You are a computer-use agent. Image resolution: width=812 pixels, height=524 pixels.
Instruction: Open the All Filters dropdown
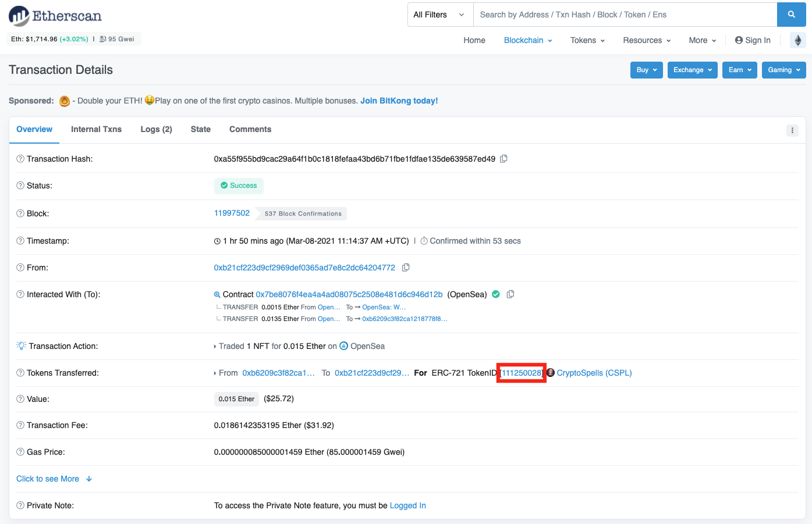pos(441,15)
